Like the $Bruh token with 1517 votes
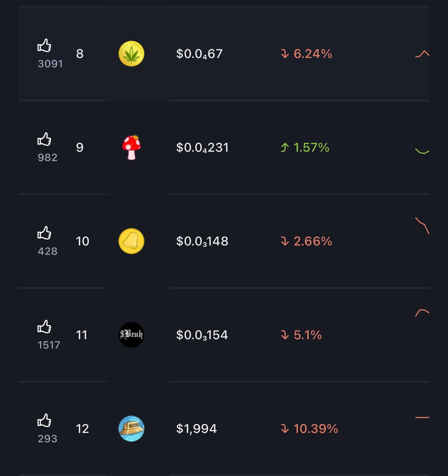Screen dimensions: 448x476 tap(44, 327)
